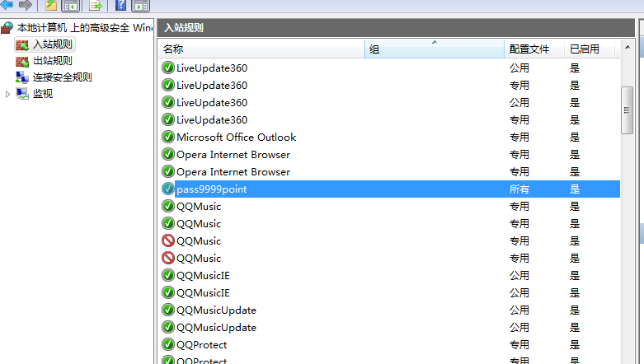Sort by the 配置文件 column header
Image resolution: width=644 pixels, height=364 pixels.
534,49
